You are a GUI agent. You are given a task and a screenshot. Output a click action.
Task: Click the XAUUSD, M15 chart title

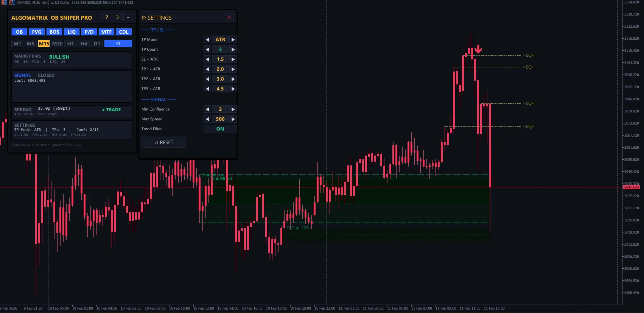[28, 2]
